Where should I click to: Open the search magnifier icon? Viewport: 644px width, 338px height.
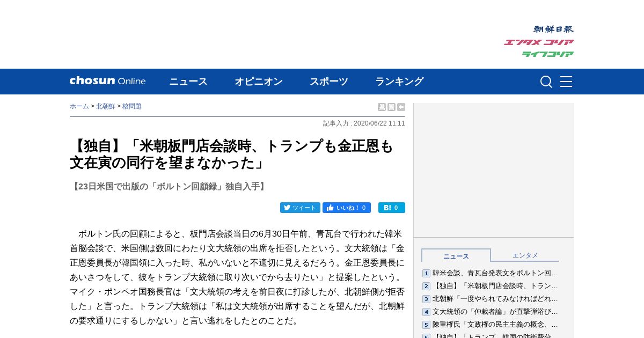coord(546,82)
